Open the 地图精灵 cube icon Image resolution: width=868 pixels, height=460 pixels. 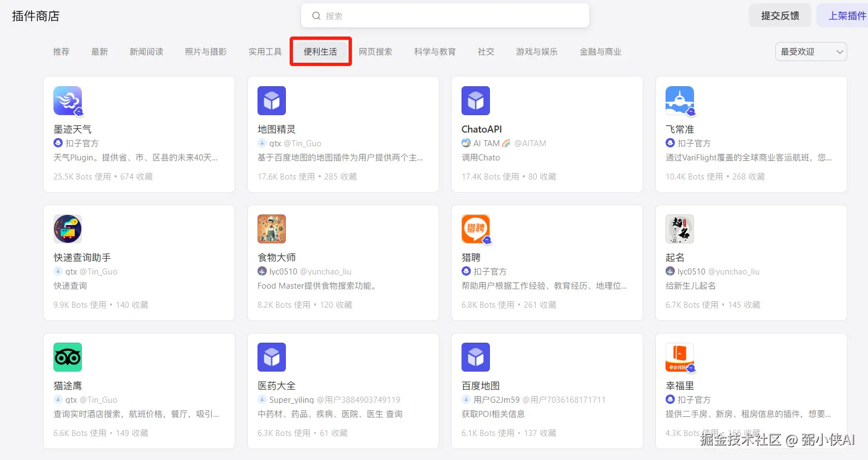(x=272, y=100)
